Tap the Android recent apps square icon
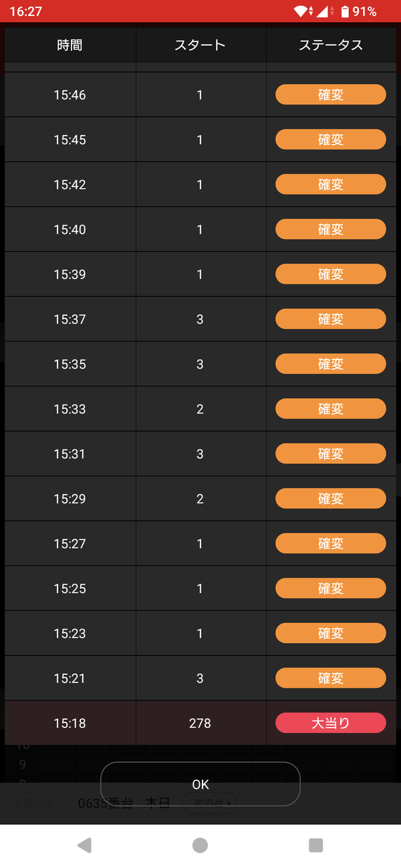401x868 pixels. pyautogui.click(x=316, y=845)
